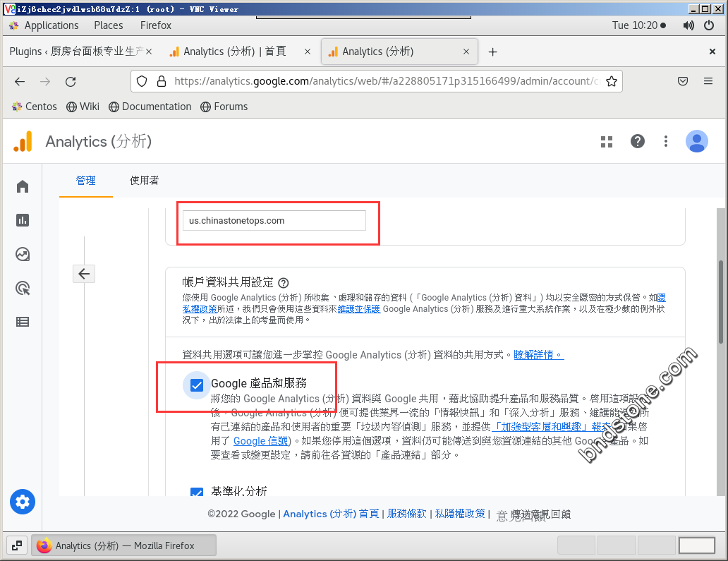Image resolution: width=728 pixels, height=561 pixels.
Task: Open the Google apps grid icon
Action: tap(607, 142)
